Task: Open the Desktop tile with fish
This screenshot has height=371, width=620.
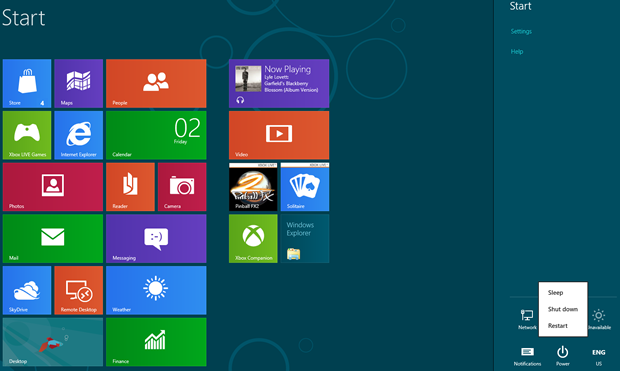Action: [53, 342]
